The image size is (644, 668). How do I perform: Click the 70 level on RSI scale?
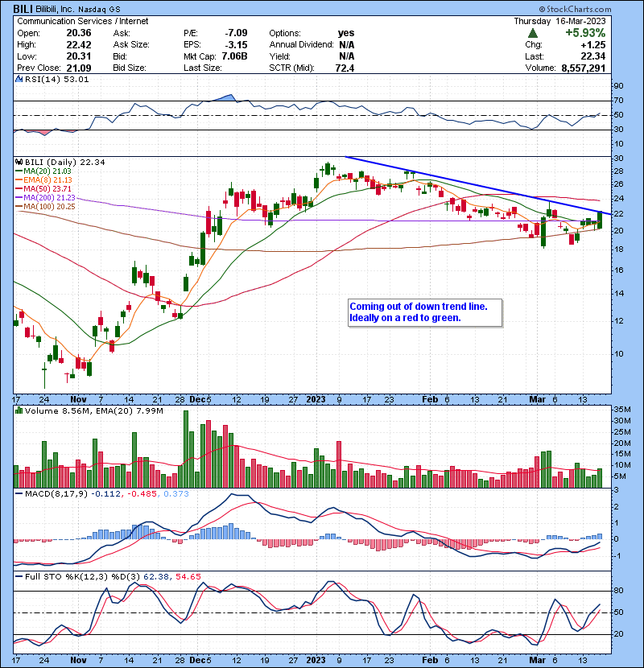pos(618,101)
